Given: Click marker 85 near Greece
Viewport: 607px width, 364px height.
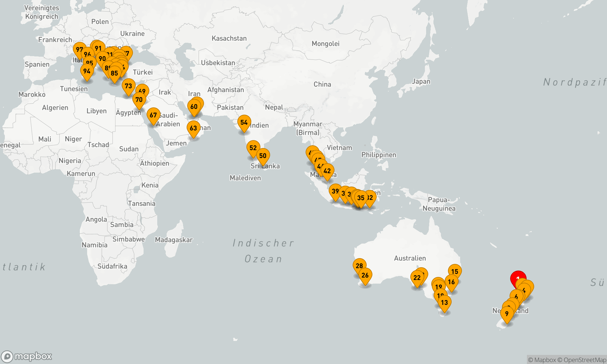Looking at the screenshot, I should [114, 73].
